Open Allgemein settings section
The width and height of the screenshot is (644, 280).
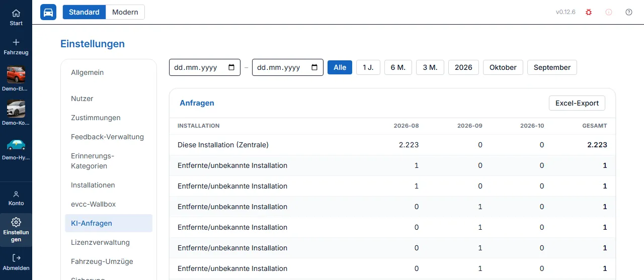[109, 72]
